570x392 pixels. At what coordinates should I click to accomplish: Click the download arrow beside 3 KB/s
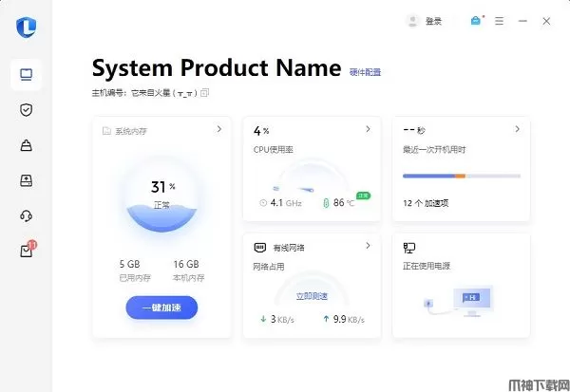click(x=263, y=319)
